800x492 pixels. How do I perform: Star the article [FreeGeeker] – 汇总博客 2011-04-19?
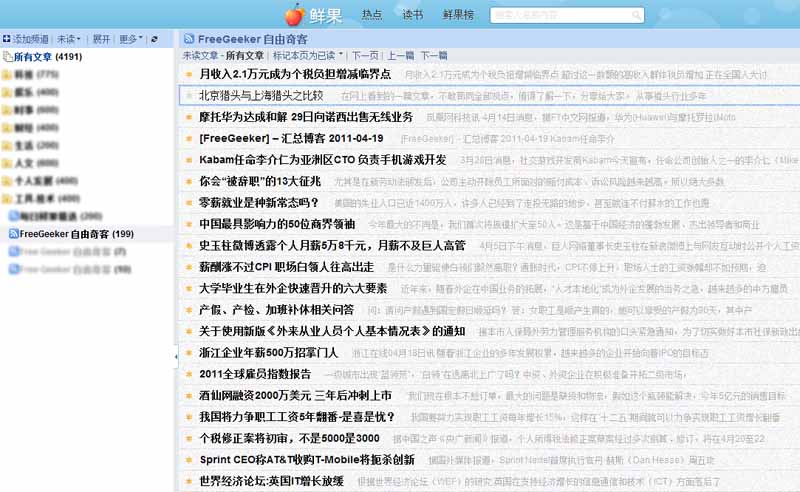(189, 138)
